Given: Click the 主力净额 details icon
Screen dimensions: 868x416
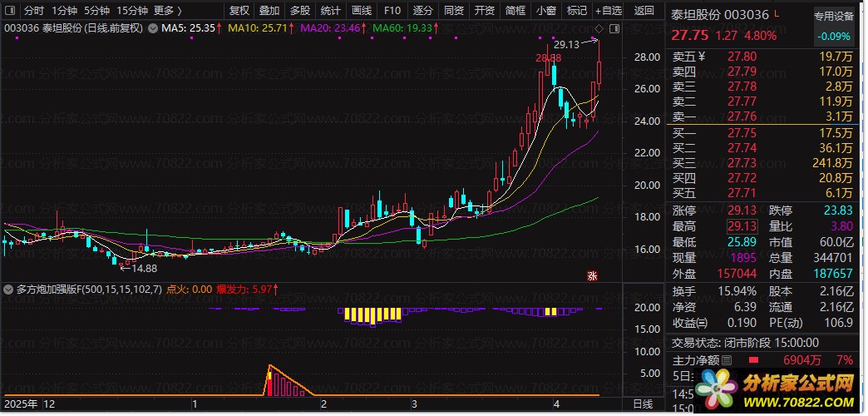Looking at the screenshot, I should coord(727,360).
